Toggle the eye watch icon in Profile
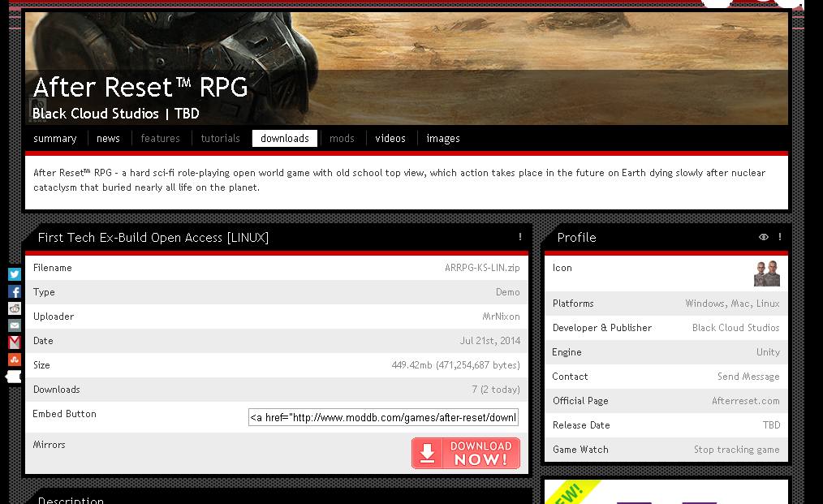Viewport: 823px width, 504px height. pos(764,237)
